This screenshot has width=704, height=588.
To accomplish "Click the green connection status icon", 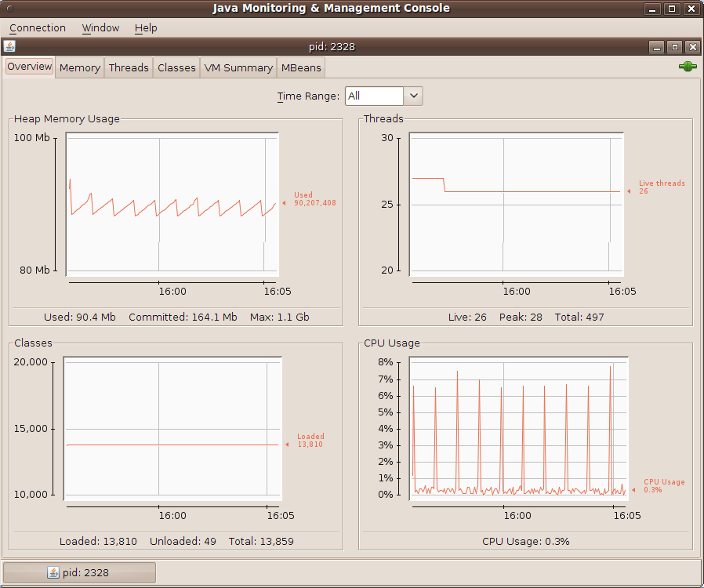I will (x=688, y=67).
